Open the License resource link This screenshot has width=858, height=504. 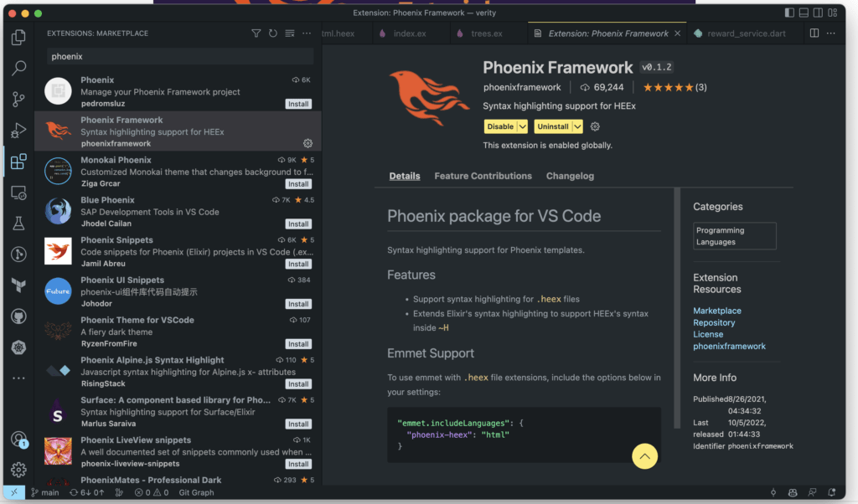pyautogui.click(x=707, y=334)
